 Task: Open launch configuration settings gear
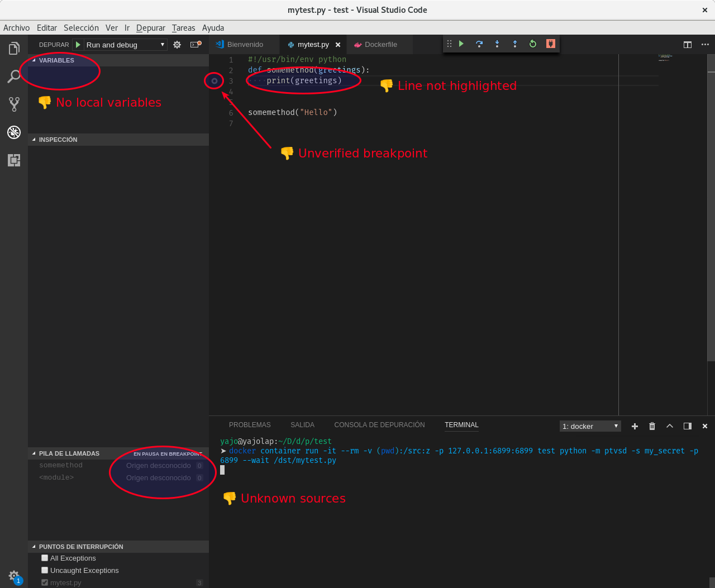tap(177, 44)
